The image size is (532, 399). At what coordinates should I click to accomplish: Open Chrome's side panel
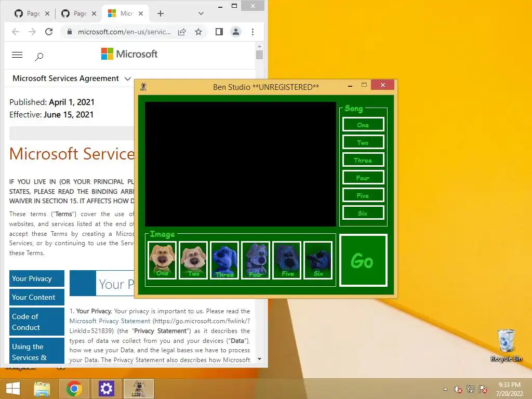pyautogui.click(x=219, y=32)
